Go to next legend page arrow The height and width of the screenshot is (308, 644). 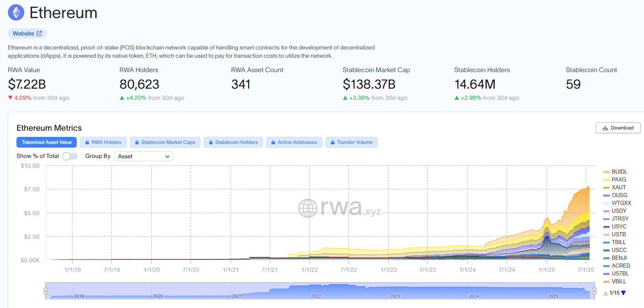point(623,293)
